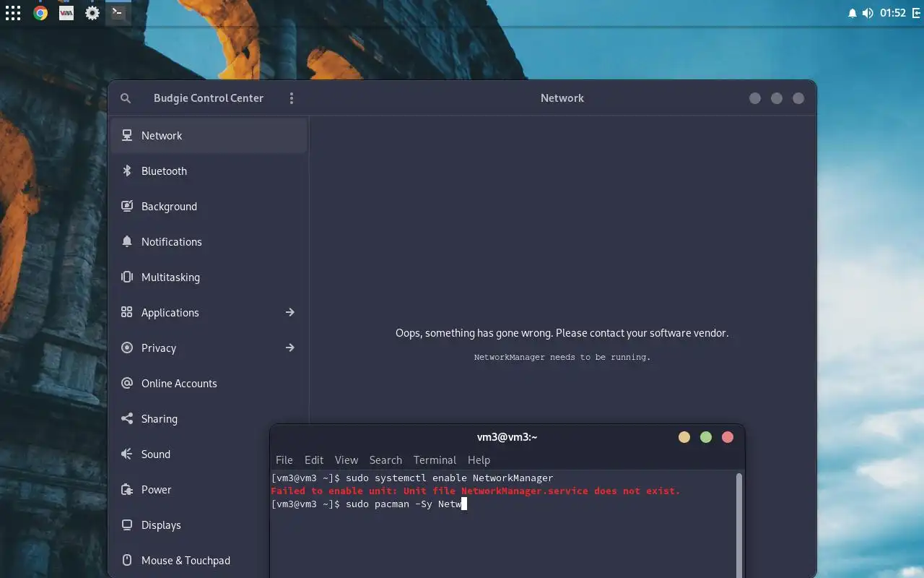Viewport: 924px width, 578px height.
Task: Click the terminal title 'vm3@vm3:~'
Action: coord(507,437)
